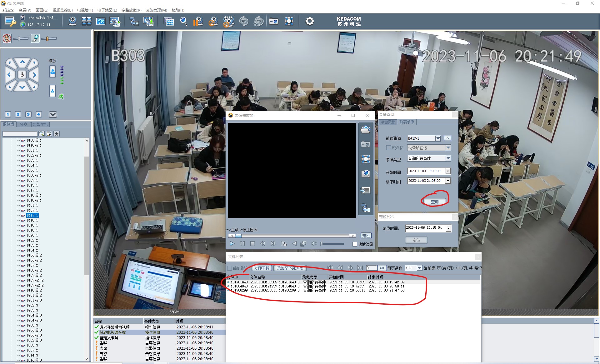
Task: Switch to 告警主机 tab
Action: (41, 124)
